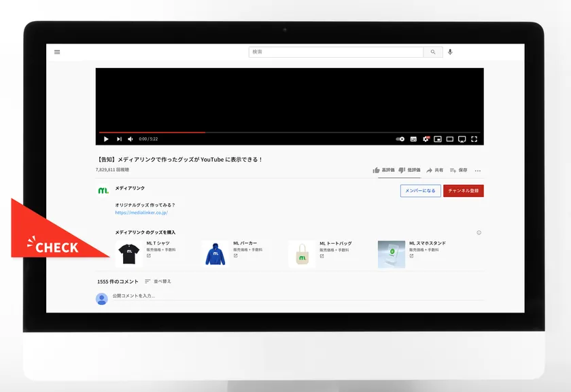
Task: Toggle subtitles on the player
Action: (414, 139)
